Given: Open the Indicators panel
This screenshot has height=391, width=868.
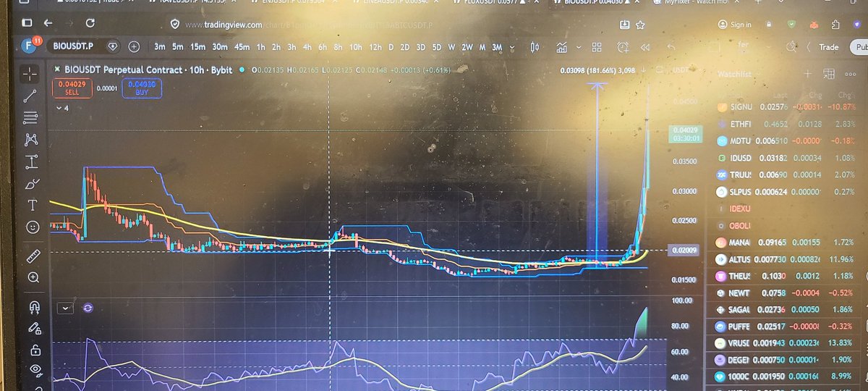Looking at the screenshot, I should click(x=561, y=48).
